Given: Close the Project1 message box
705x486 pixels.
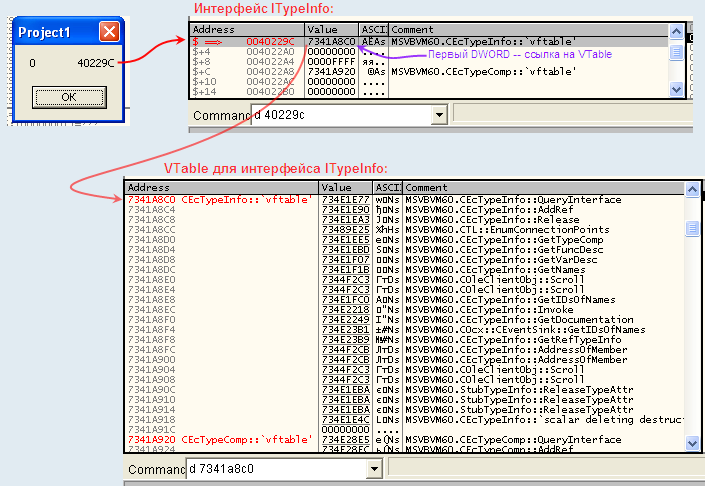Looking at the screenshot, I should 108,32.
